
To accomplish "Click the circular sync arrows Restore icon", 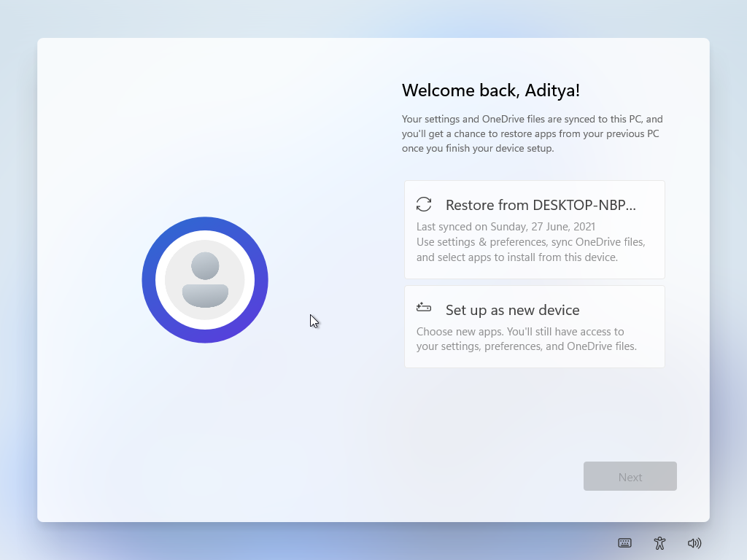I will coord(424,205).
